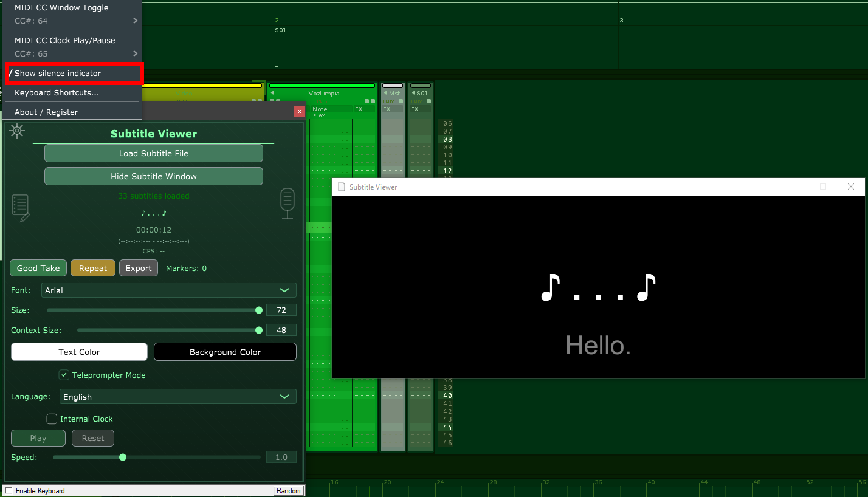Click pattern line number 44
Image resolution: width=868 pixels, height=497 pixels.
point(448,427)
